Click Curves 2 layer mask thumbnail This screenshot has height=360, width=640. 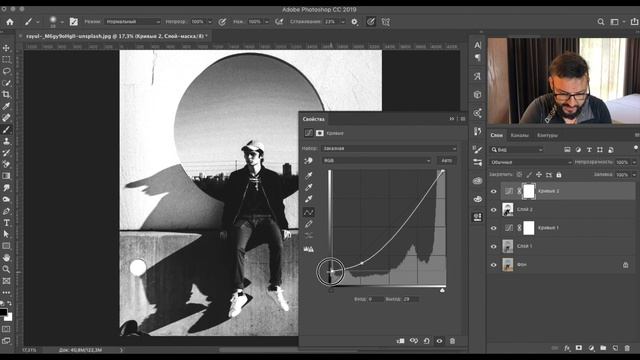click(529, 191)
